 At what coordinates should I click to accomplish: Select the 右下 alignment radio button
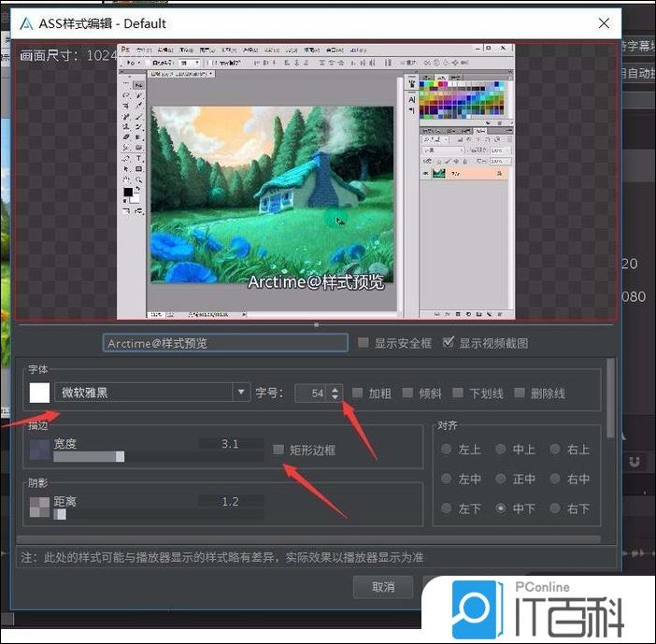click(x=555, y=508)
